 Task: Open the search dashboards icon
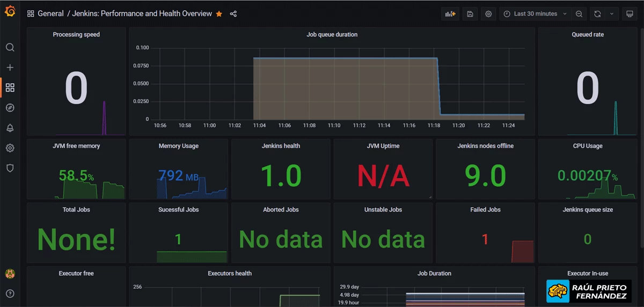coord(10,47)
